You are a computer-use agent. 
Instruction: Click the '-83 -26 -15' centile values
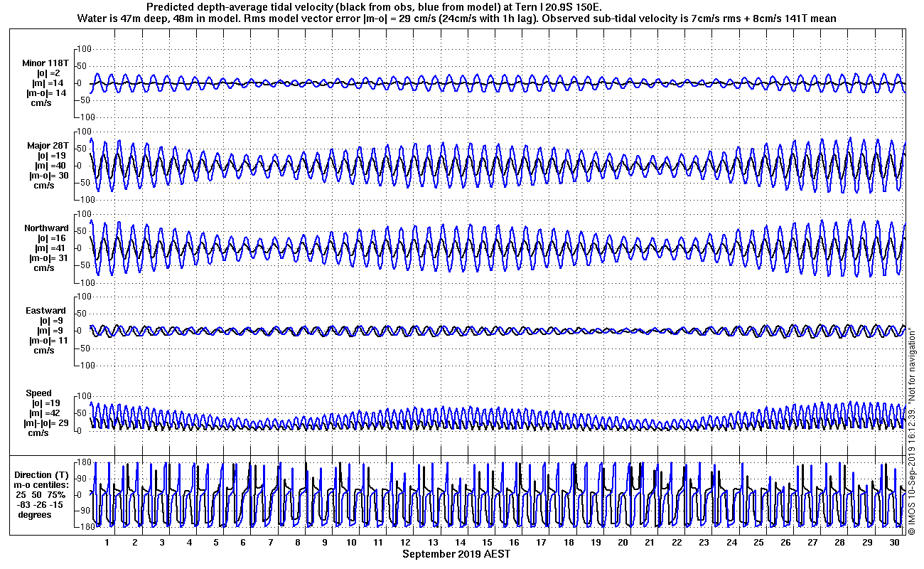pos(41,505)
